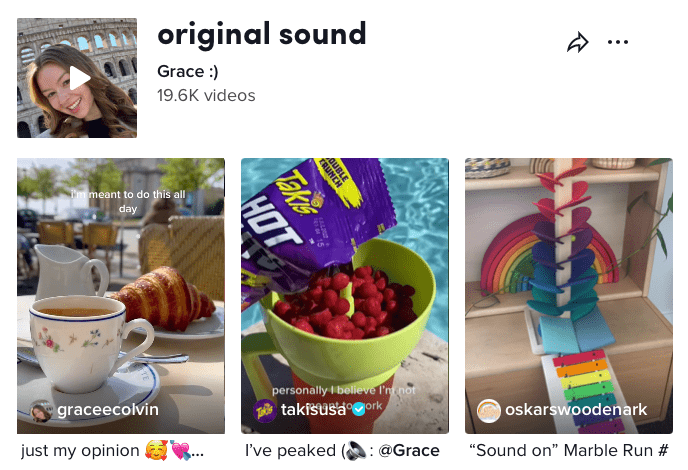The image size is (688, 470).
Task: Select the oskarswoodenark username label
Action: coord(576,409)
